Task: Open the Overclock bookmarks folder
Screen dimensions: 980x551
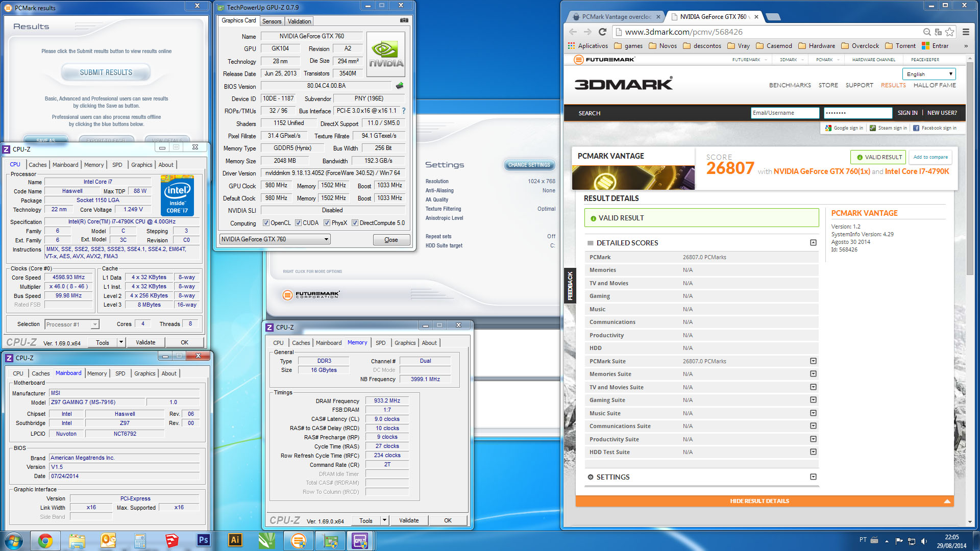Action: 860,46
